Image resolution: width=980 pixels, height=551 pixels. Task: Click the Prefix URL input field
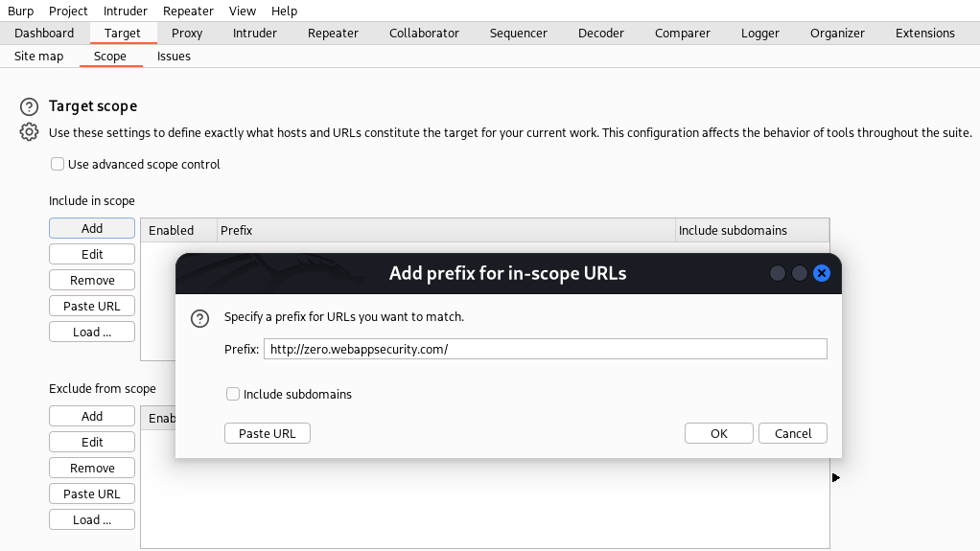point(544,350)
